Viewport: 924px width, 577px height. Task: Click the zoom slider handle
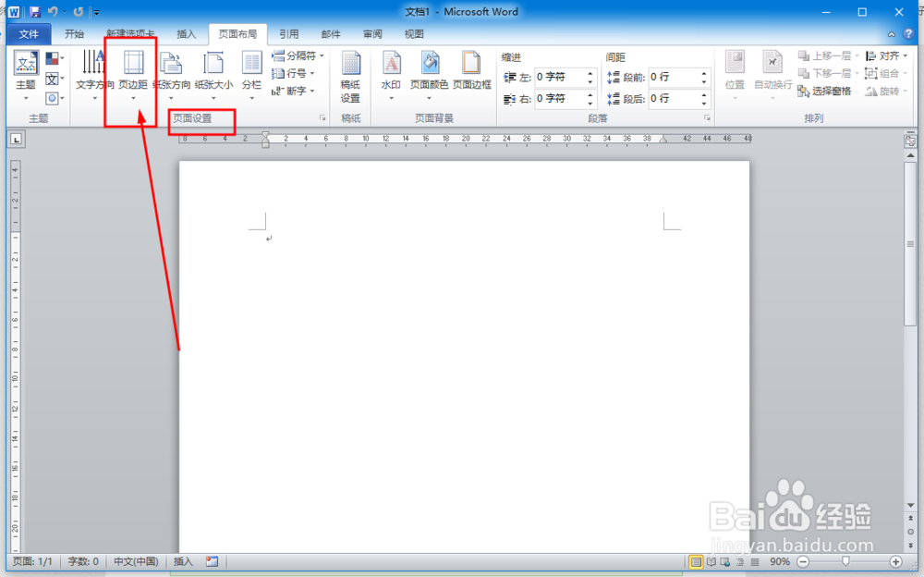pos(845,561)
